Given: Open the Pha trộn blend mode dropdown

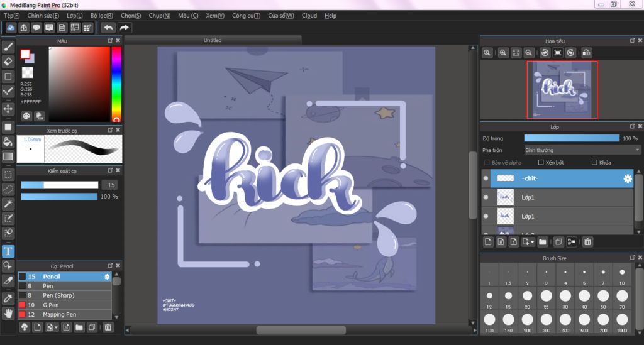Looking at the screenshot, I should coord(582,150).
